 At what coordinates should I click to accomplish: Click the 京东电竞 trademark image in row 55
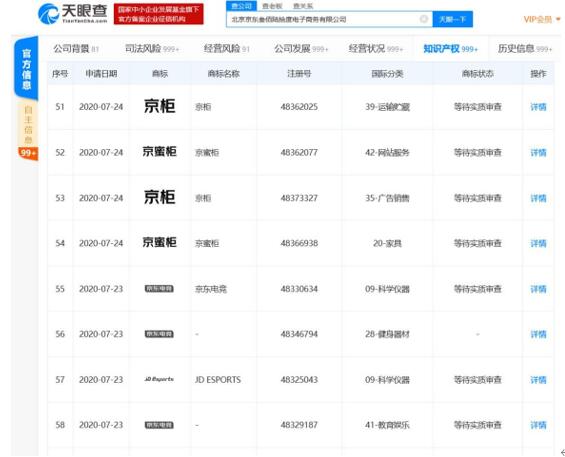(159, 289)
